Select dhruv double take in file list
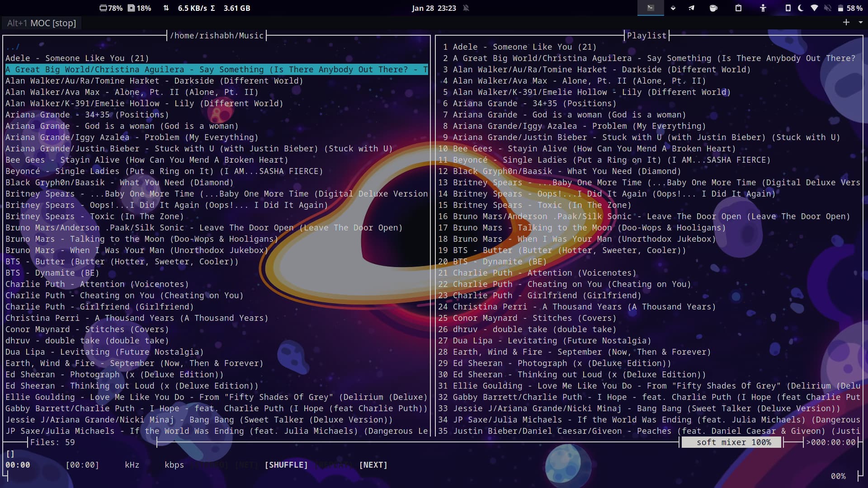The image size is (868, 488). tap(87, 341)
